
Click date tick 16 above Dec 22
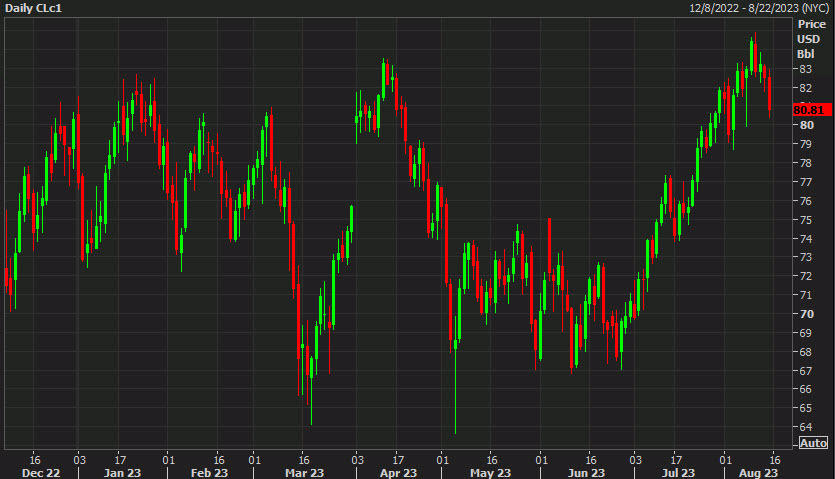[x=35, y=460]
